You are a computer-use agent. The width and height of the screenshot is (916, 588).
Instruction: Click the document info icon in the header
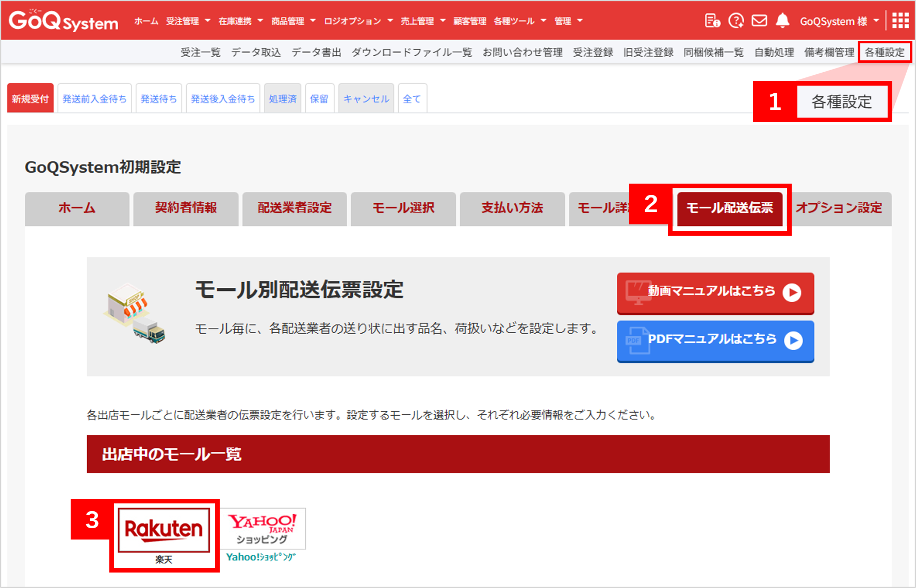[712, 20]
